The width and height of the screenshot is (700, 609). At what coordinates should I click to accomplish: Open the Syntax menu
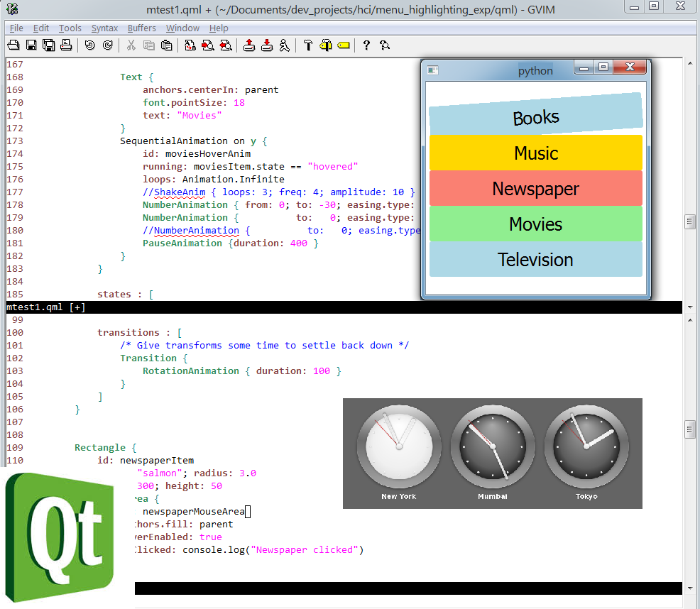pyautogui.click(x=104, y=28)
